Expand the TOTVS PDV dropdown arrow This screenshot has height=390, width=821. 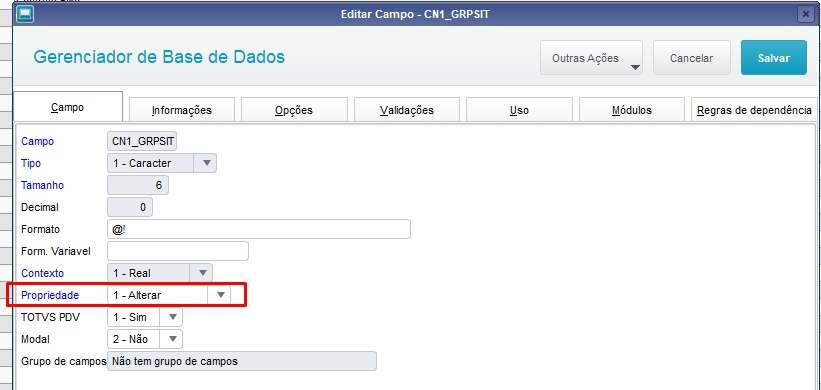(172, 317)
